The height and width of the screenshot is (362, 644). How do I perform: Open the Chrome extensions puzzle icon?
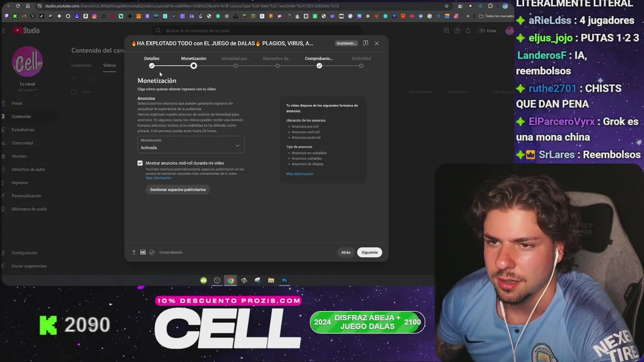(490, 6)
